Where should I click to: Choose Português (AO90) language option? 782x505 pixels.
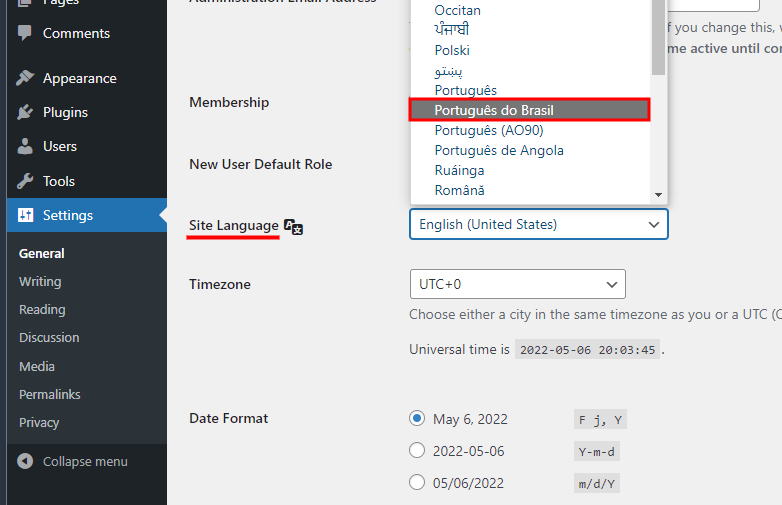coord(530,131)
